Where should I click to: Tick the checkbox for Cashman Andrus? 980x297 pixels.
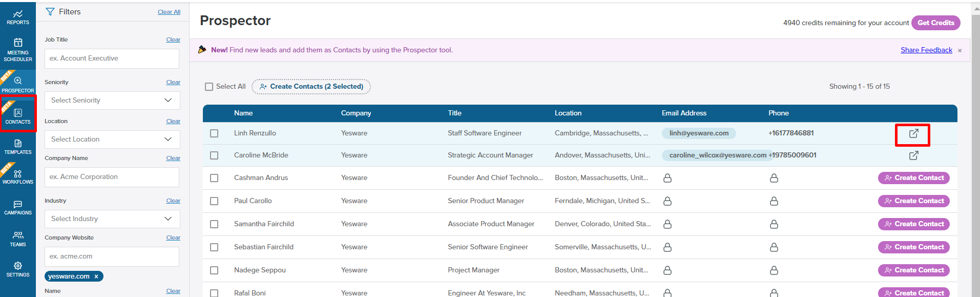[x=214, y=178]
